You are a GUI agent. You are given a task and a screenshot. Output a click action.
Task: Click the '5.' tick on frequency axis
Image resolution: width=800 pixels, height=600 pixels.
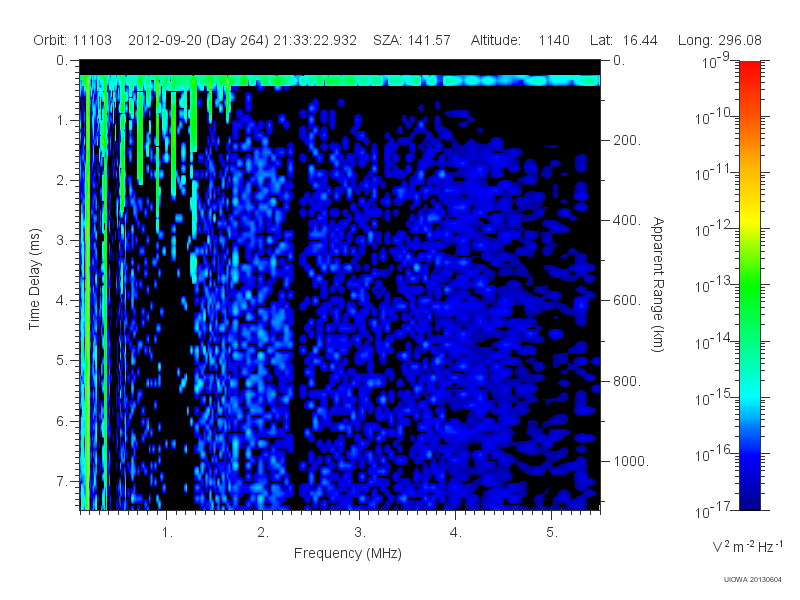552,533
